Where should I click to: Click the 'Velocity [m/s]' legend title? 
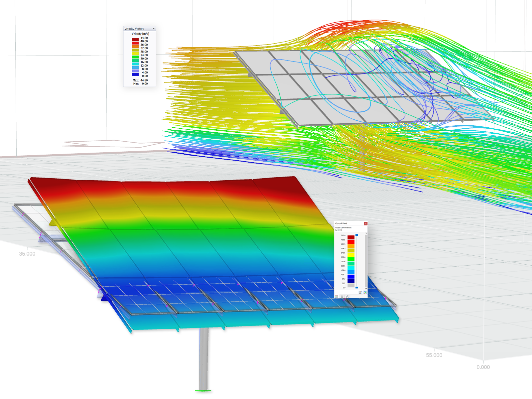(x=140, y=34)
